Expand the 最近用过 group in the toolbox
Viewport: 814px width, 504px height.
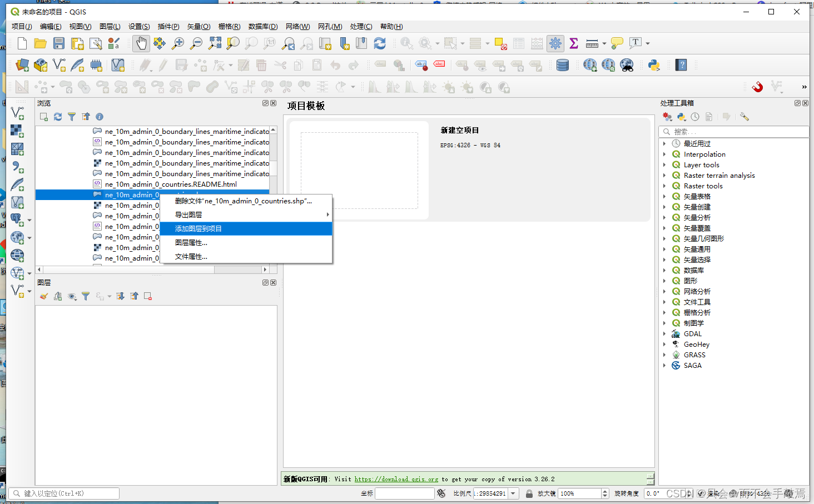tap(664, 144)
